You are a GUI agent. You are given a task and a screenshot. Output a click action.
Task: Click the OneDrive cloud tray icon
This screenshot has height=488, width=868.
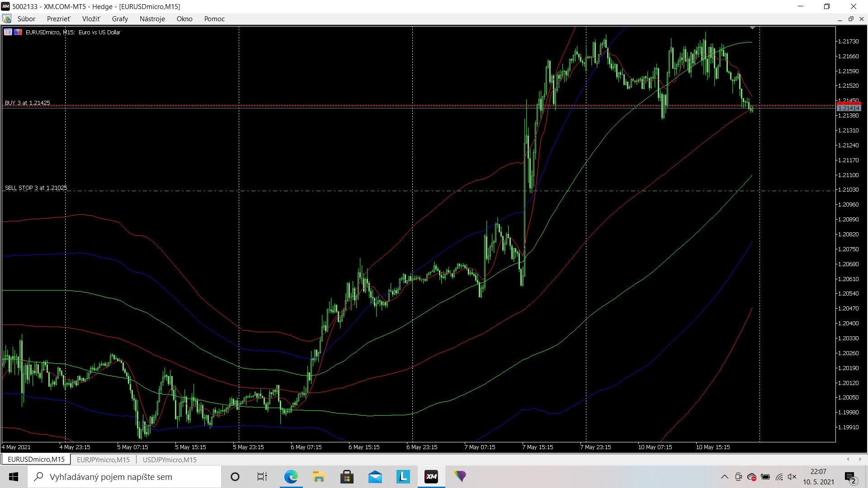point(752,477)
